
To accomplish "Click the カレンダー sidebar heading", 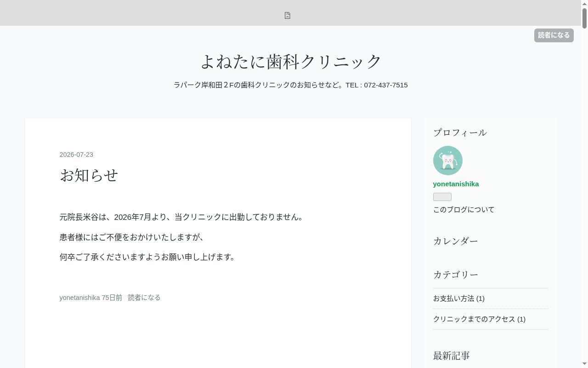I will (x=456, y=241).
